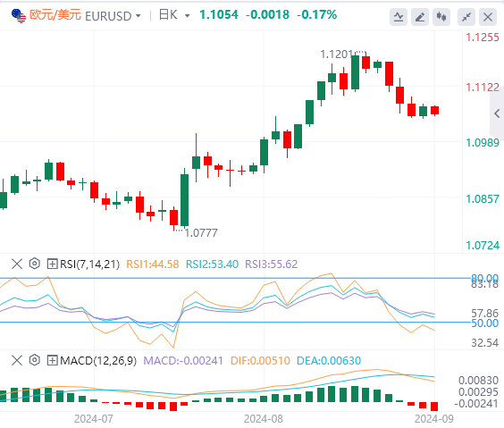Click the RSI(7,14,21) indicator label

(89, 264)
